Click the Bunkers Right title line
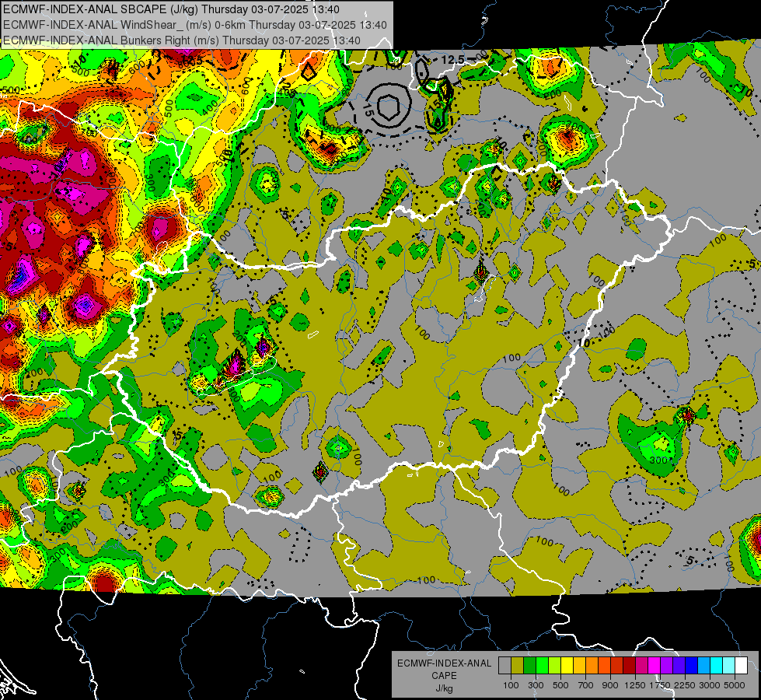The image size is (761, 700). coord(182,40)
